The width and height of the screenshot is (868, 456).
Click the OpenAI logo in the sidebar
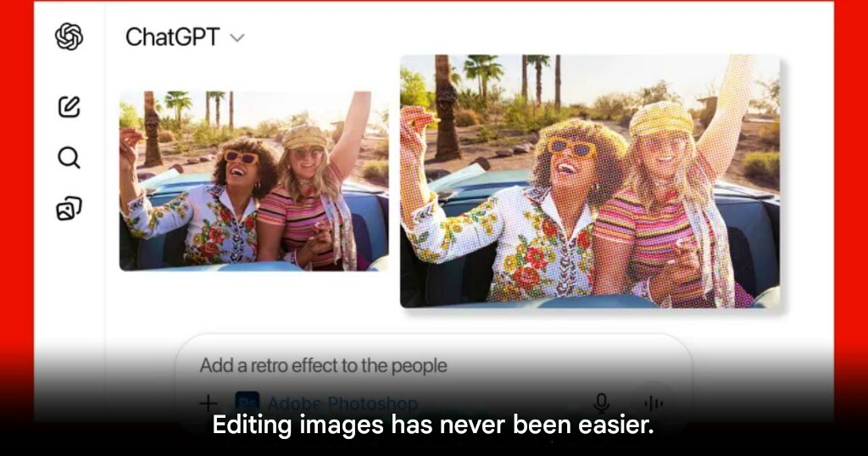70,37
